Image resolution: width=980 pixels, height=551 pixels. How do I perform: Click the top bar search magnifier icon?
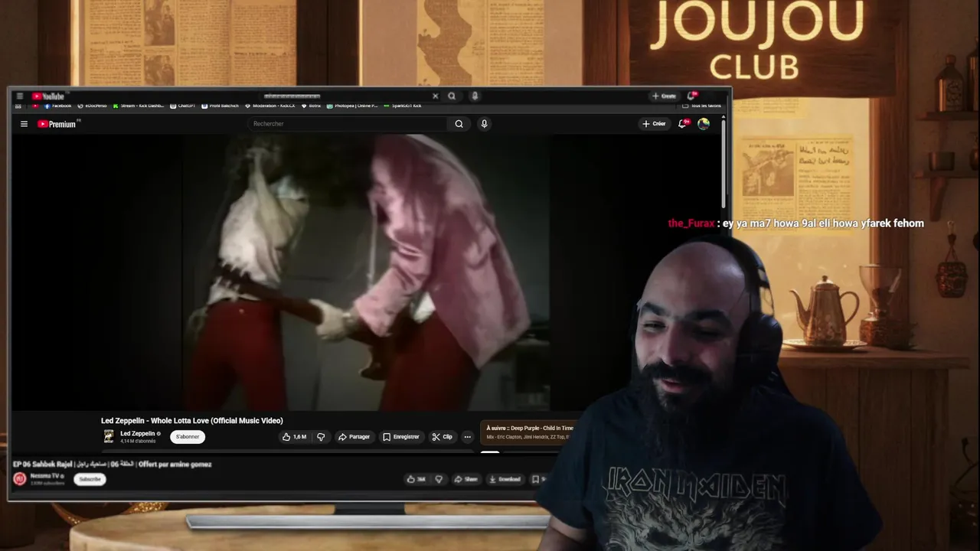coord(452,96)
